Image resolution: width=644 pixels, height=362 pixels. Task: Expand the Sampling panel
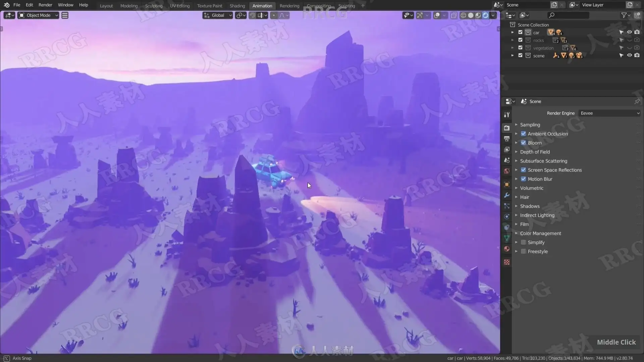click(x=530, y=125)
